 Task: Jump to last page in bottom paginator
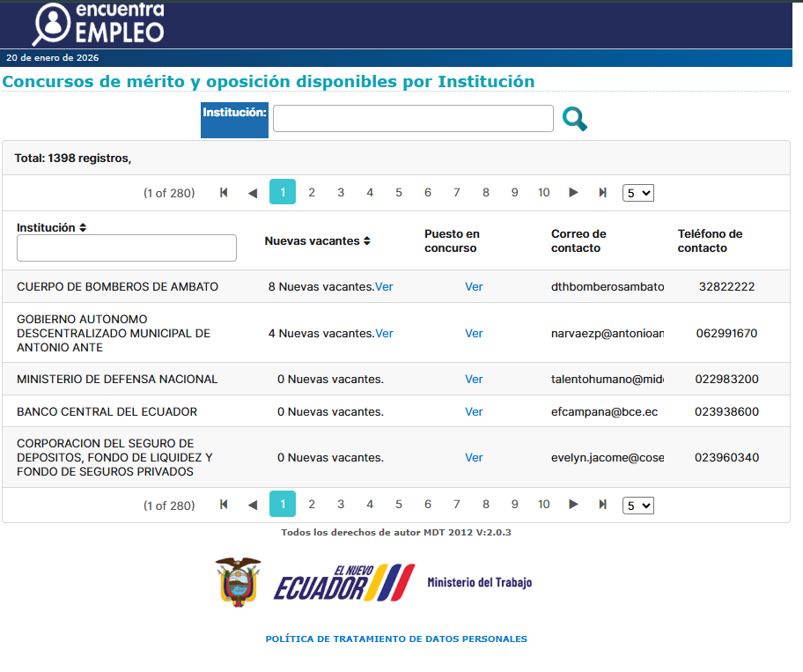602,505
